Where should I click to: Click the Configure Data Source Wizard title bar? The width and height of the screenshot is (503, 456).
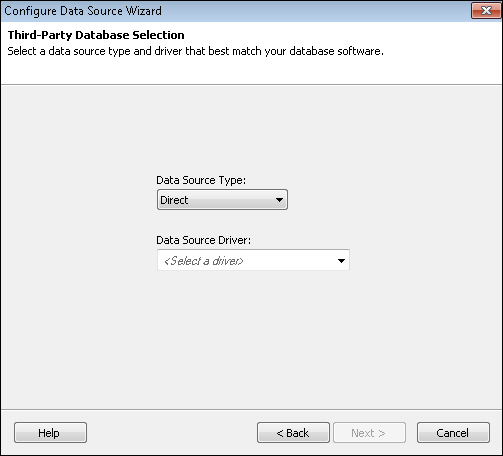(x=233, y=11)
